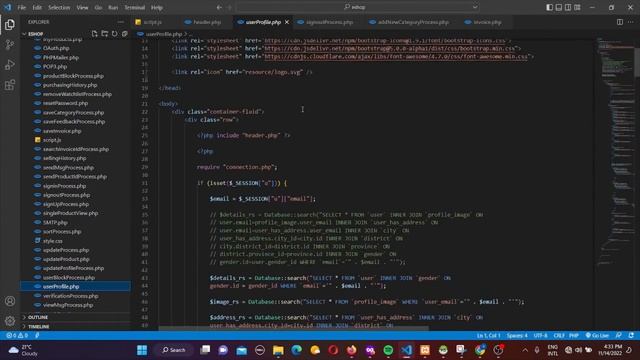Switch to addNewCategoryProcess.php tab

pyautogui.click(x=413, y=22)
